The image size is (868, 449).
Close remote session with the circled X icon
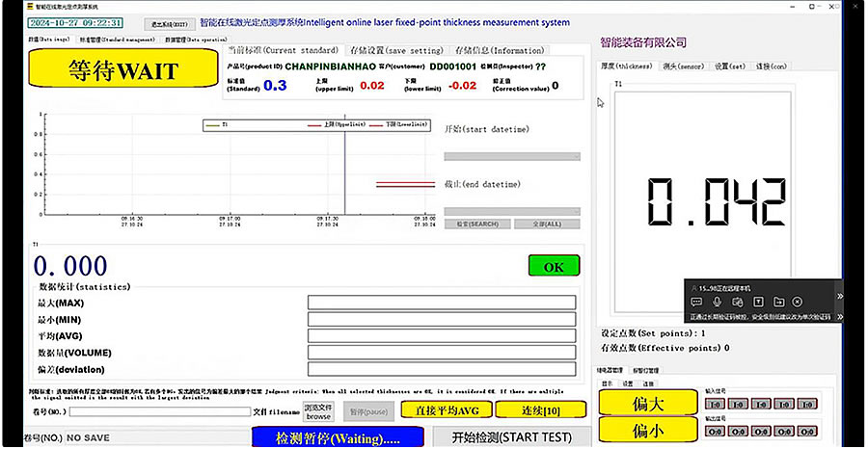798,302
